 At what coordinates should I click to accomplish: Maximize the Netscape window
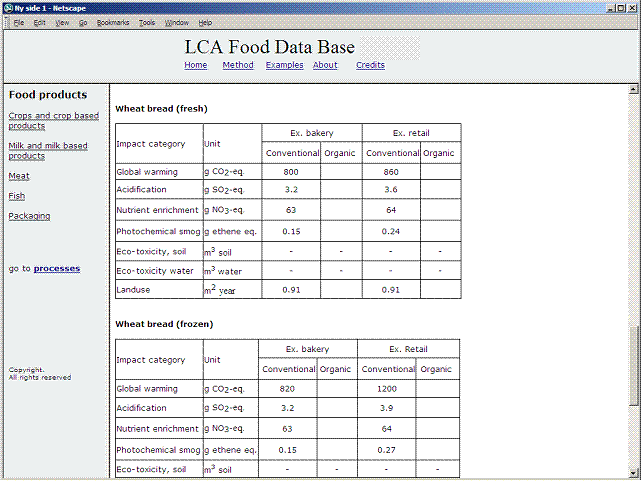coord(621,8)
